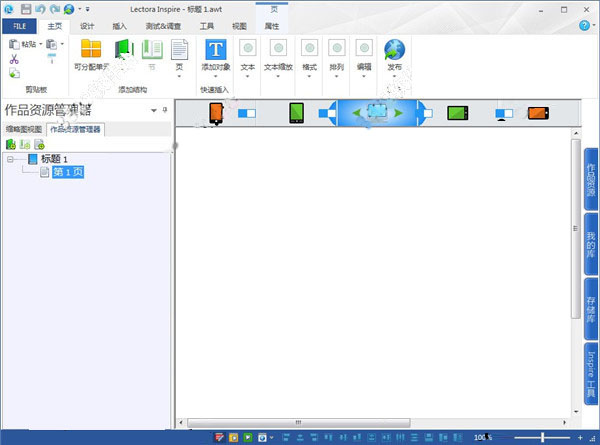Click the scissors cut icon
This screenshot has height=445, width=600.
point(14,59)
